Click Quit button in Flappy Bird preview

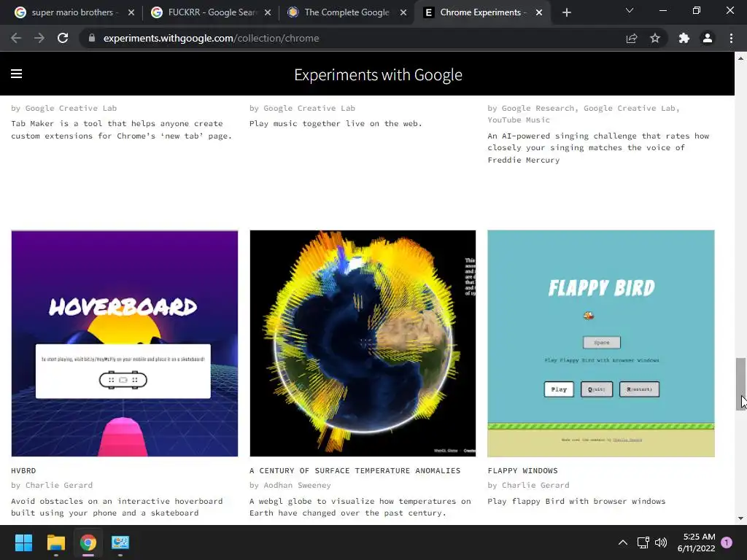pos(597,389)
